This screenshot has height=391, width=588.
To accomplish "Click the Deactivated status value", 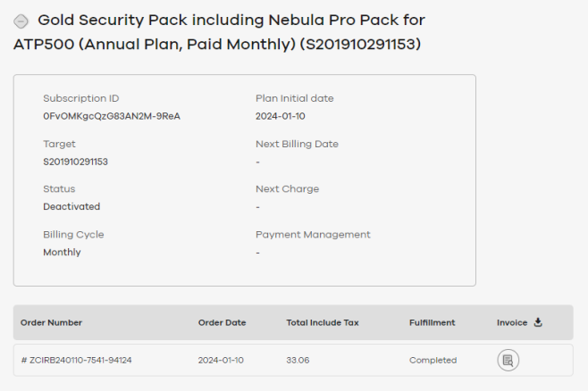I will click(71, 207).
